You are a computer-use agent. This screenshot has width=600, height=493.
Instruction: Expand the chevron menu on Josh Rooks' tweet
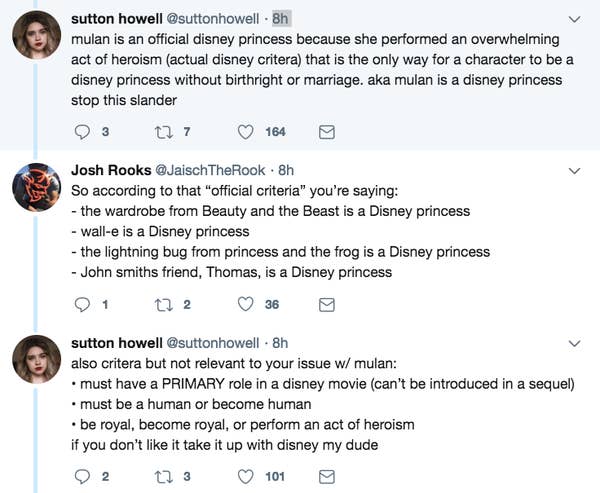(x=575, y=171)
